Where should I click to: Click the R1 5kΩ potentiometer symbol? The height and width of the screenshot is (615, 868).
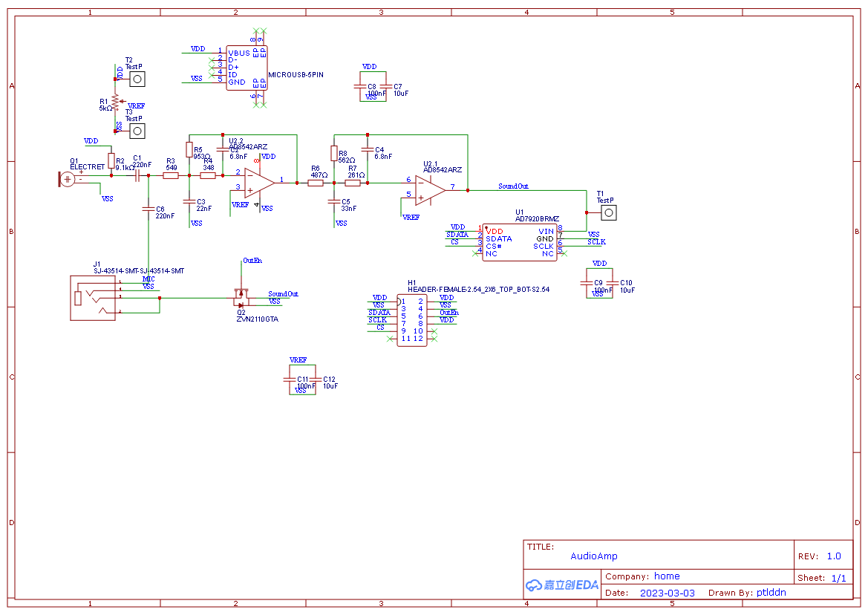point(116,102)
